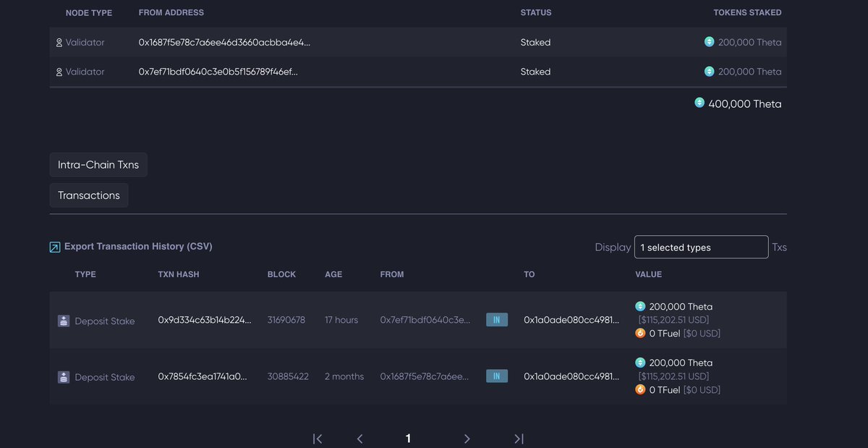Open transaction hash 0x9d334c63b14b224 details
Screen dimensions: 868x448
coord(203,319)
